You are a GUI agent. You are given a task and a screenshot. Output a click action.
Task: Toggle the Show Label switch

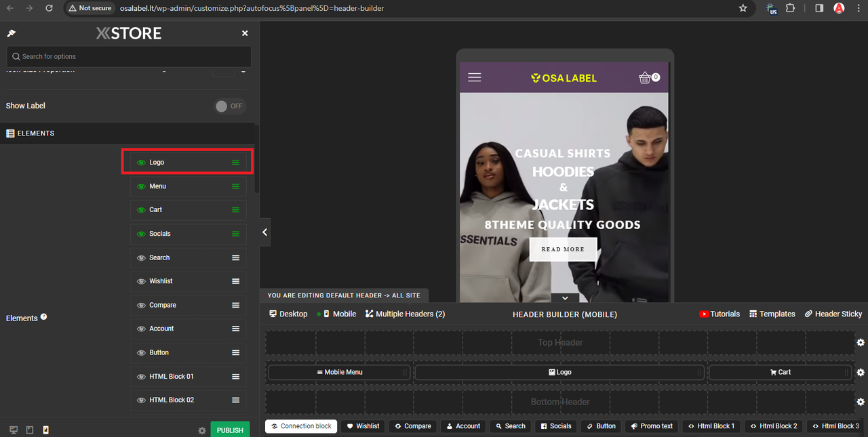230,106
